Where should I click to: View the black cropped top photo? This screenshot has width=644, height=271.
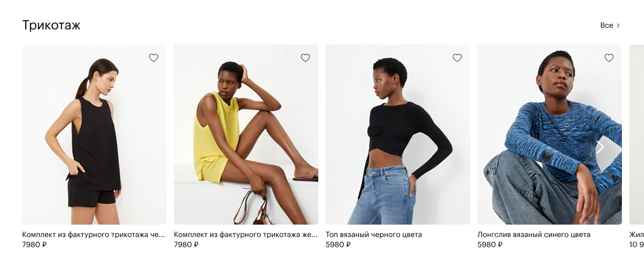click(398, 135)
